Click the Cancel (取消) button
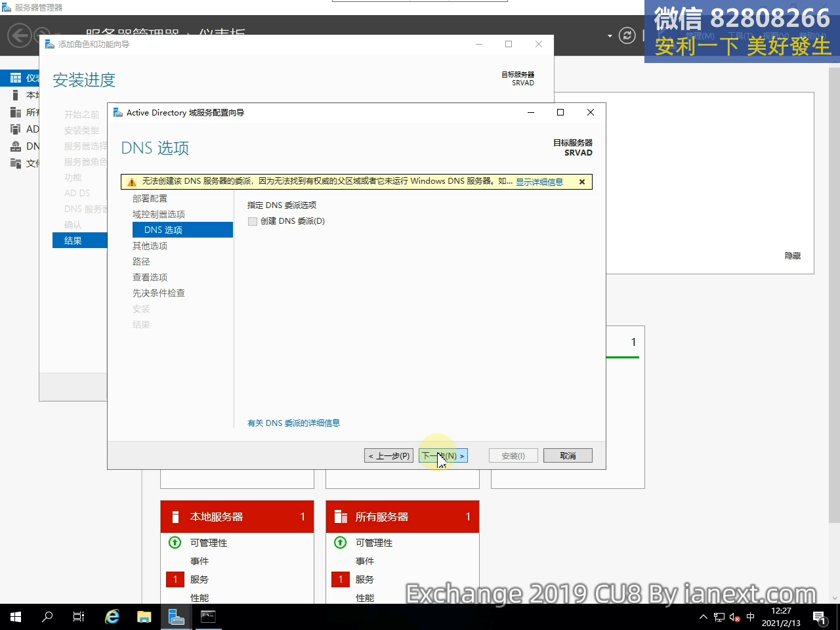840x630 pixels. click(568, 455)
